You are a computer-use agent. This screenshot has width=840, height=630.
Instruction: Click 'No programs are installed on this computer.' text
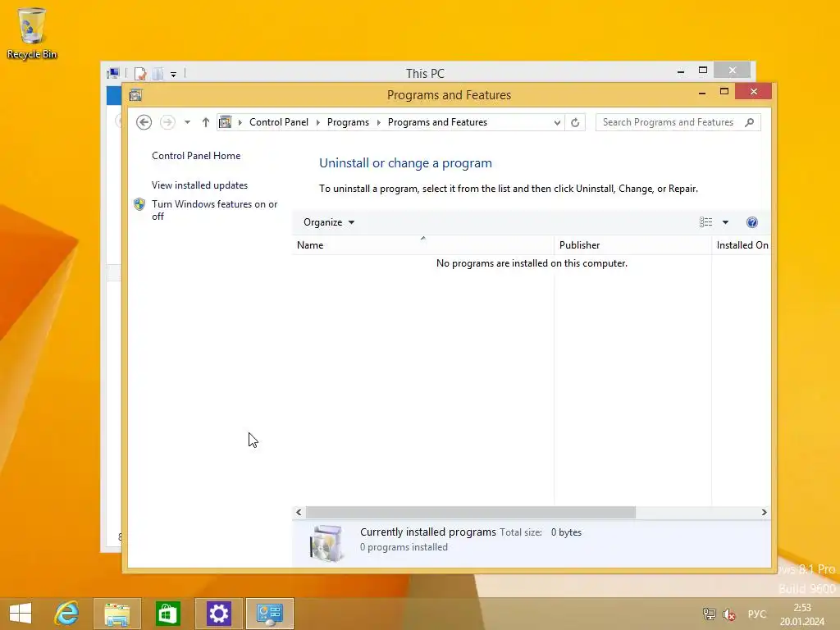(x=532, y=263)
